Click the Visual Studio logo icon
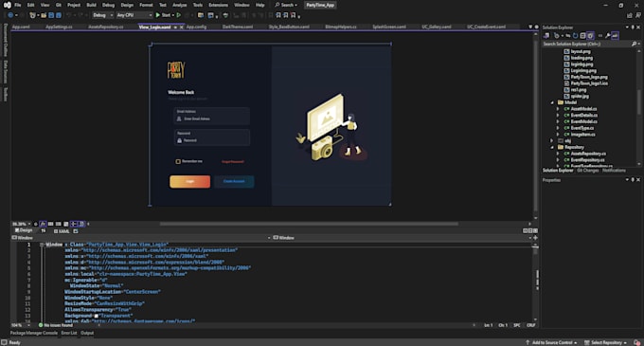Screen dimensions: 644x346 (x=7, y=5)
